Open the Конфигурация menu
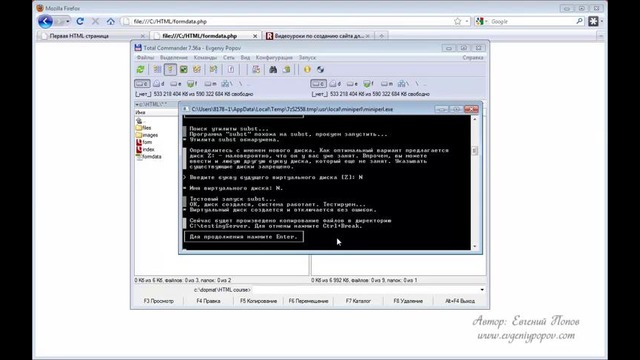The width and height of the screenshot is (640, 360). click(274, 58)
